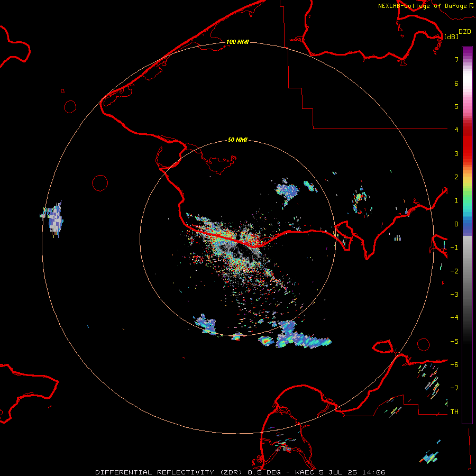476x476 pixels.
Task: Click the -5 dB scale value
Action: [x=454, y=342]
